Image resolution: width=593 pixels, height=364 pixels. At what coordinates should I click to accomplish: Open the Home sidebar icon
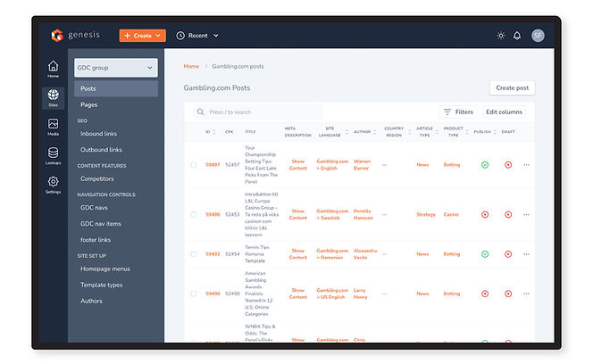53,69
